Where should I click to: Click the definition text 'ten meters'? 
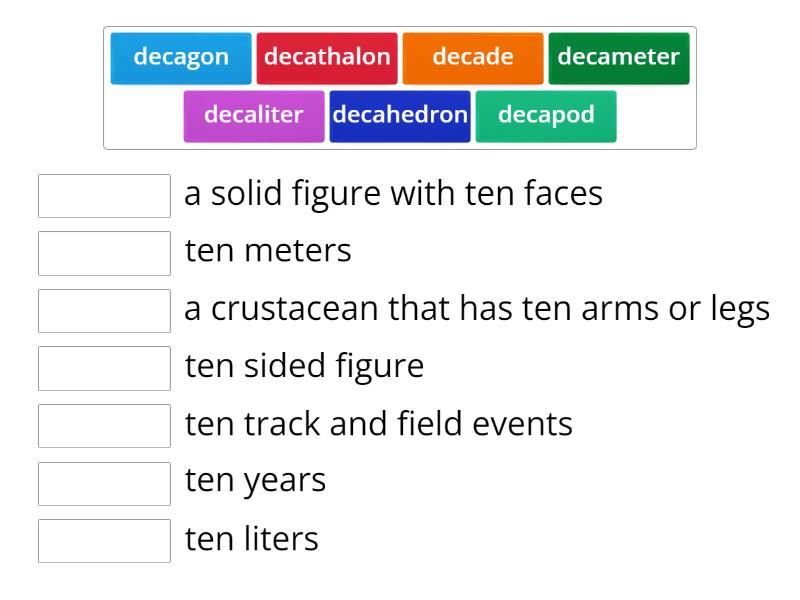[x=267, y=251]
